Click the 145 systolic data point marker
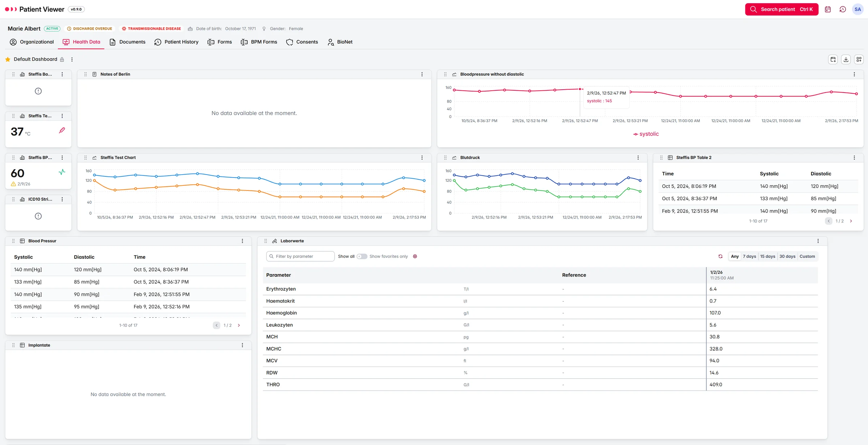Viewport: 868px width, 445px height. 580,89
